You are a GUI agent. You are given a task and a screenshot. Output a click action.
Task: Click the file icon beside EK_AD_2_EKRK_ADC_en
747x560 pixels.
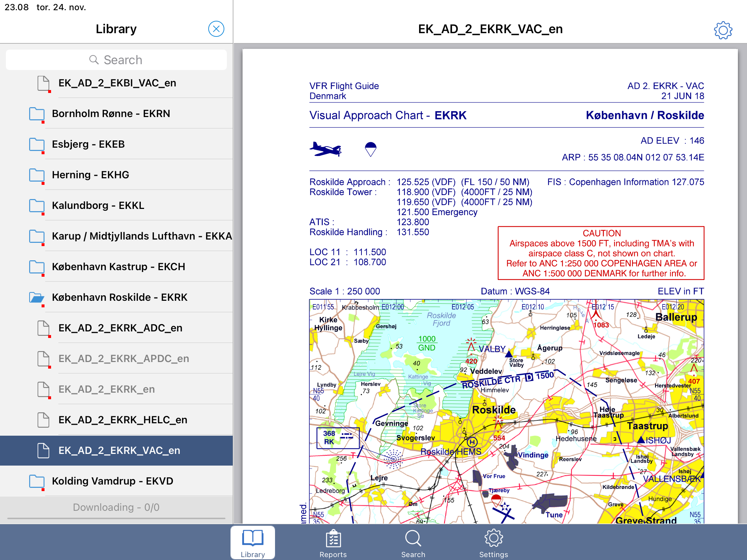[x=44, y=328]
